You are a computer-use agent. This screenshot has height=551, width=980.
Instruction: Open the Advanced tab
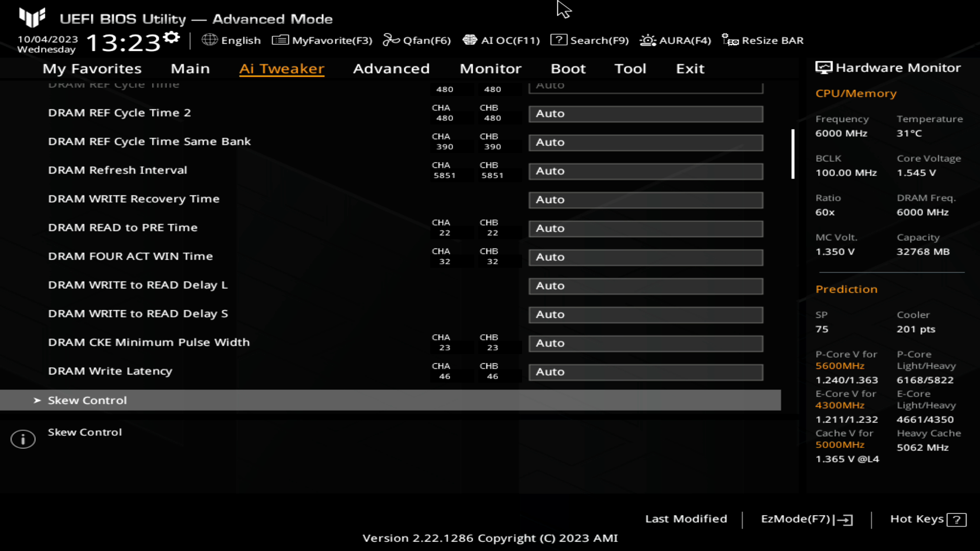click(391, 68)
